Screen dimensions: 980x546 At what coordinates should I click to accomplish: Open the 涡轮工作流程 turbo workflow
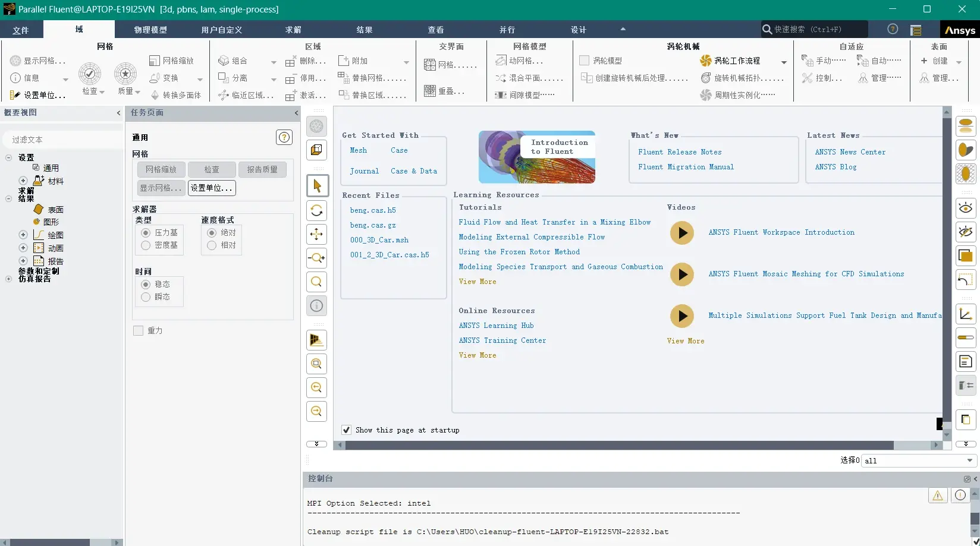(x=730, y=61)
